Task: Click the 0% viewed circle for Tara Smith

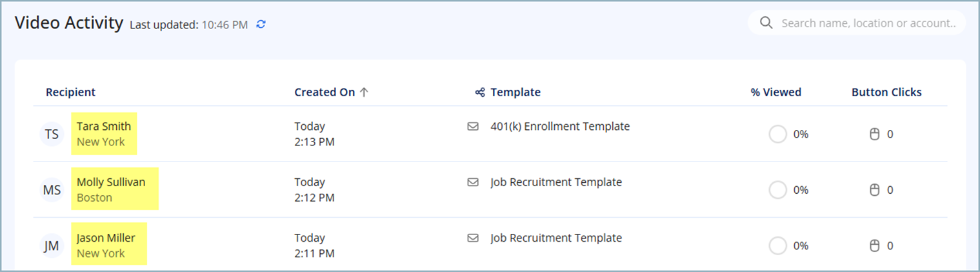Action: 778,134
